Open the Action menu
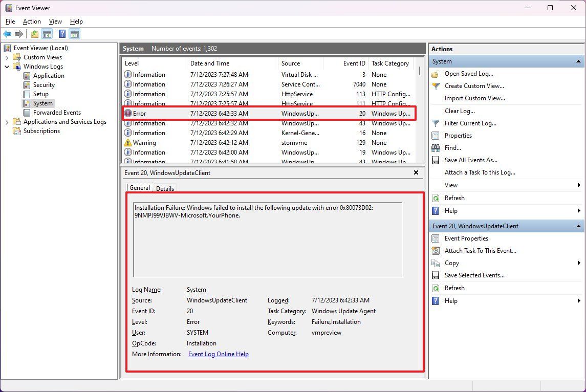Image resolution: width=586 pixels, height=392 pixels. coord(32,21)
